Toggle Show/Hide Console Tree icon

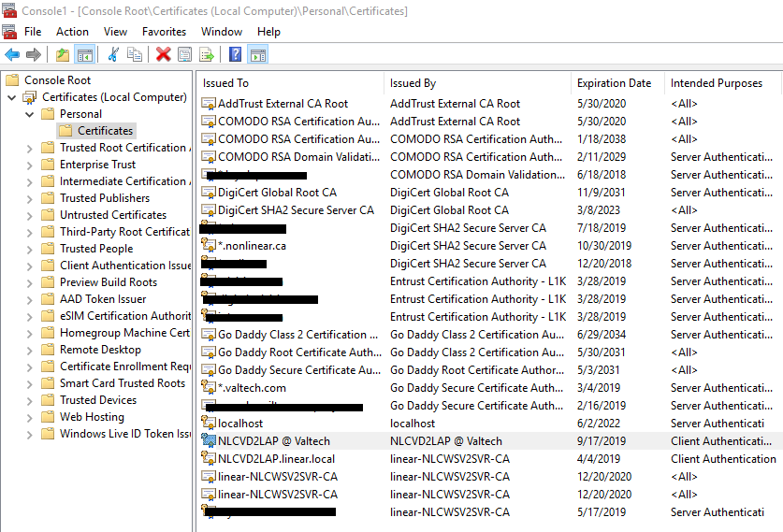pos(85,54)
